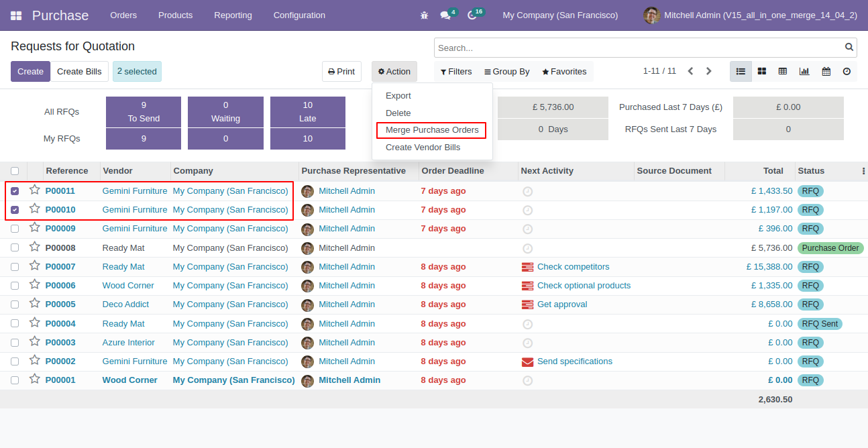
Task: Open conversations with 4 messages
Action: (x=448, y=15)
